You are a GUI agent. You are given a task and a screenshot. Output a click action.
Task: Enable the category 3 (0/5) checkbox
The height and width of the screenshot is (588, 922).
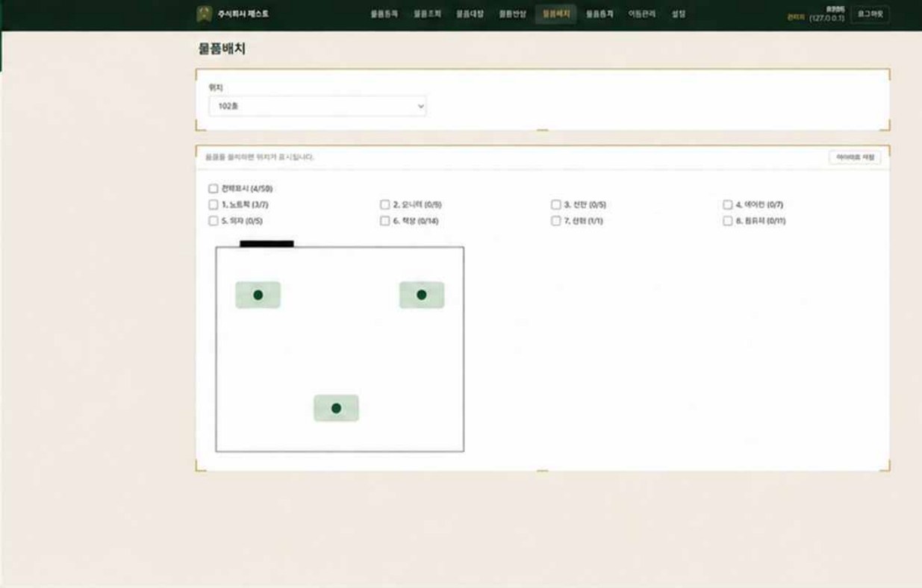point(556,204)
